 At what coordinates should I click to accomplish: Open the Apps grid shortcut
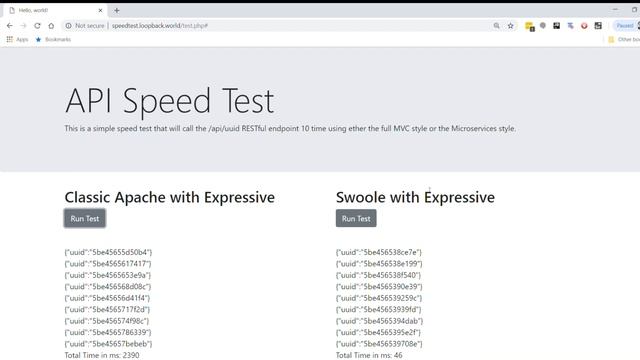click(17, 40)
